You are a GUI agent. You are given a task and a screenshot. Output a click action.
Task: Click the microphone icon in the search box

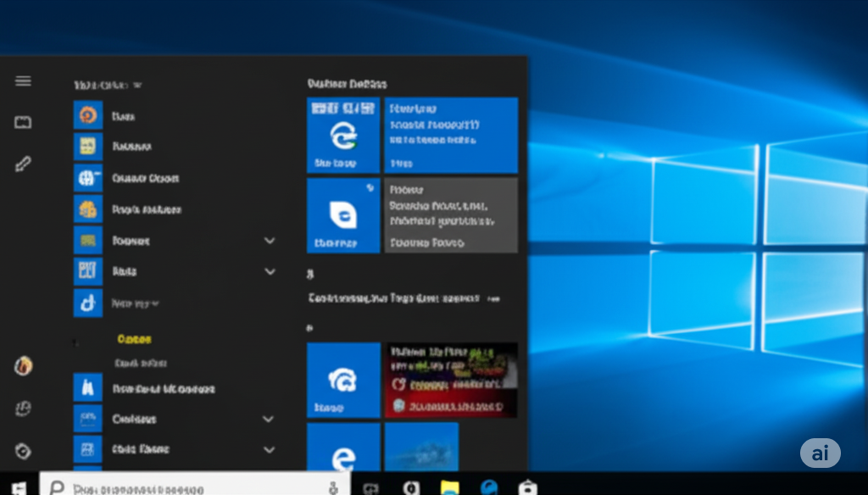click(333, 488)
